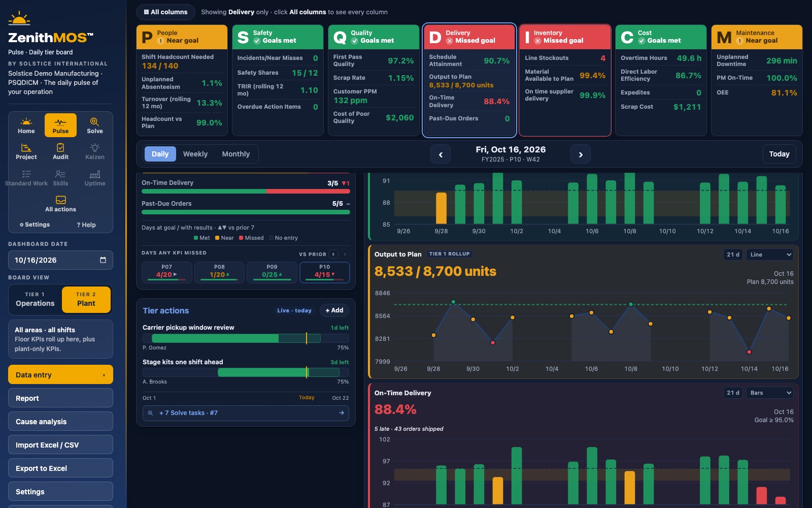Open the Uptime chart icon
Viewport: 812px width, 508px height.
(x=95, y=178)
